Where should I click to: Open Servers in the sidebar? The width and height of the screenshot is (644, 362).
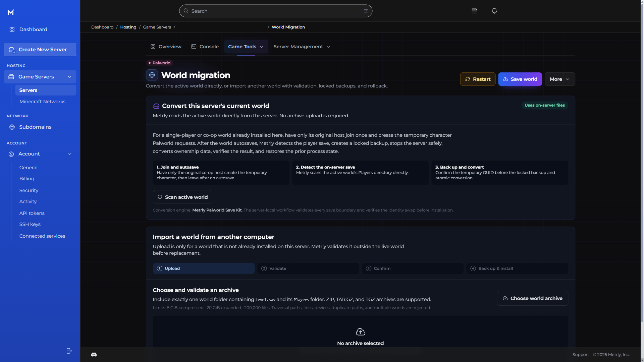(x=46, y=90)
